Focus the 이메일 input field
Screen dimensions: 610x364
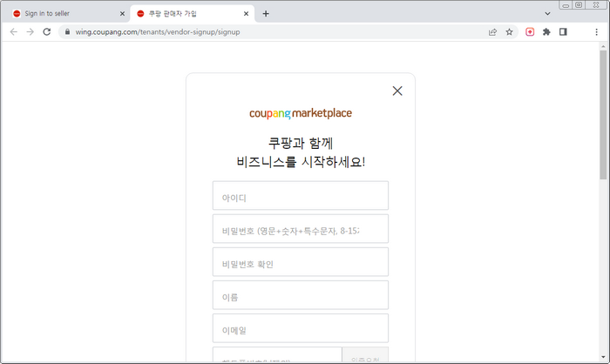[301, 328]
